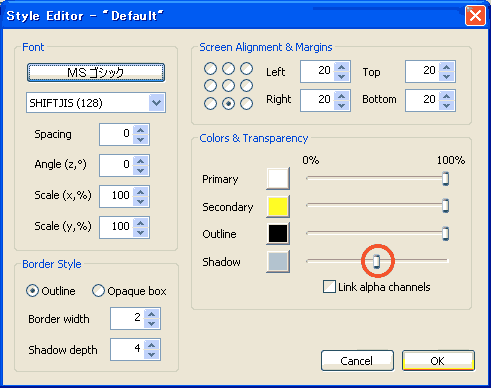Decrease the Shadow depth value

point(152,354)
